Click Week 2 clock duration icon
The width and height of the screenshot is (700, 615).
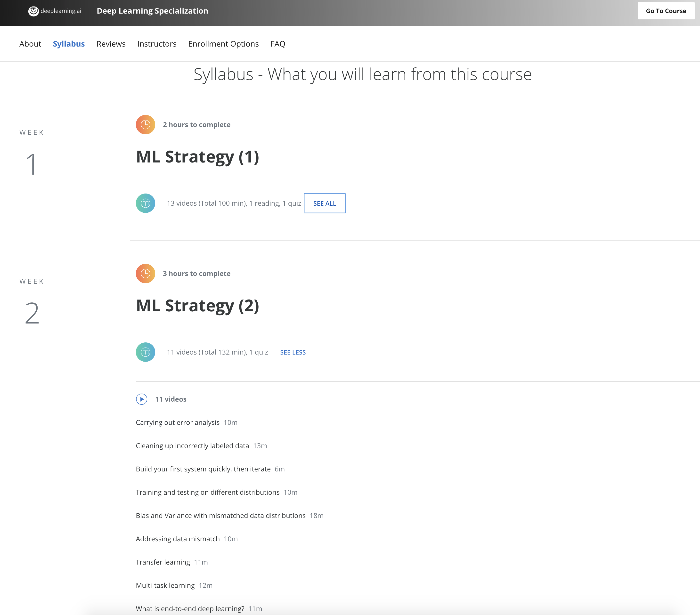click(146, 274)
